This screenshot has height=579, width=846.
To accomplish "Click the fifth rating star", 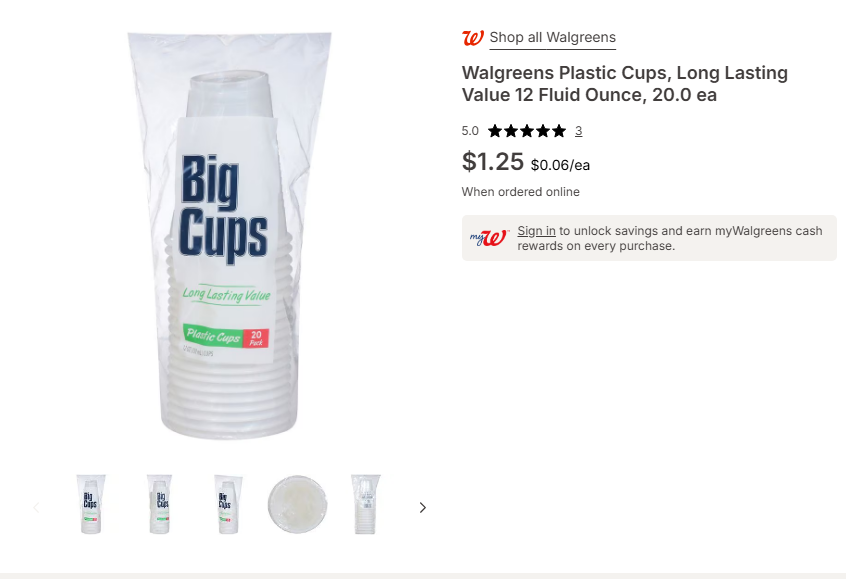I will coord(559,131).
